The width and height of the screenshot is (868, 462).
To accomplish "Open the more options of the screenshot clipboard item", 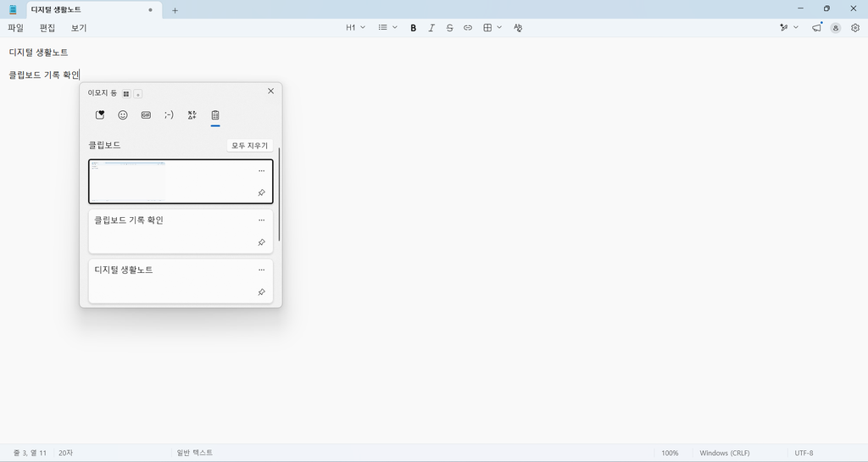I will click(x=261, y=171).
